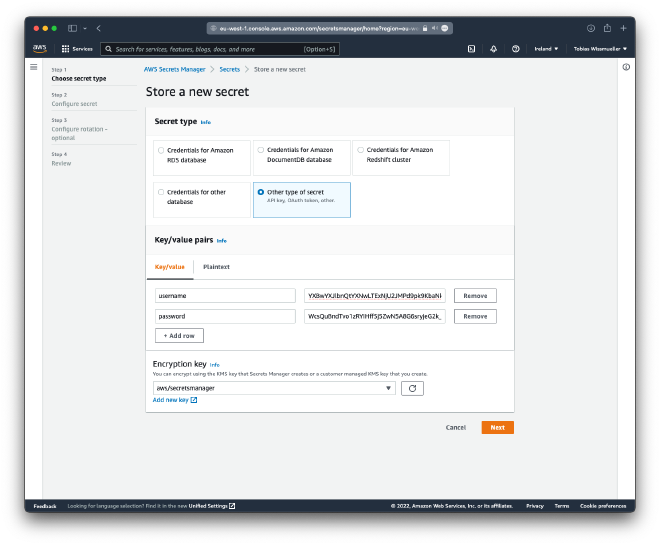Image resolution: width=660 pixels, height=545 pixels.
Task: Open the notifications bell
Action: 493,48
